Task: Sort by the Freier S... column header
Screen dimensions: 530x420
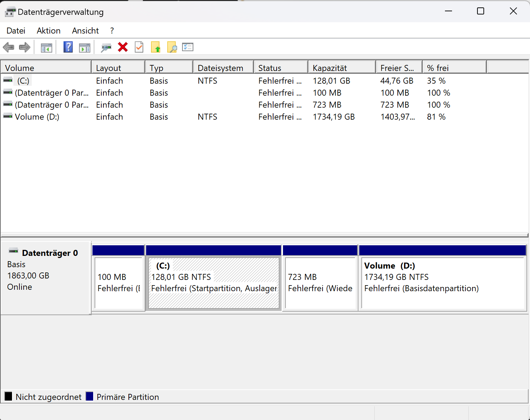Action: tap(399, 68)
